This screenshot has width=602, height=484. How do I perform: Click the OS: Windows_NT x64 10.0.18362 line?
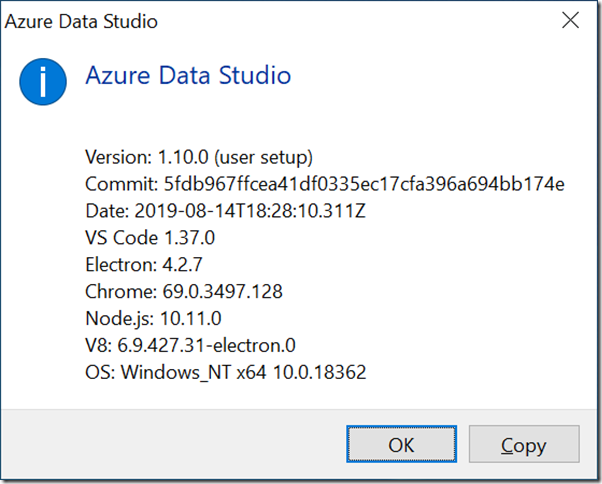(226, 372)
